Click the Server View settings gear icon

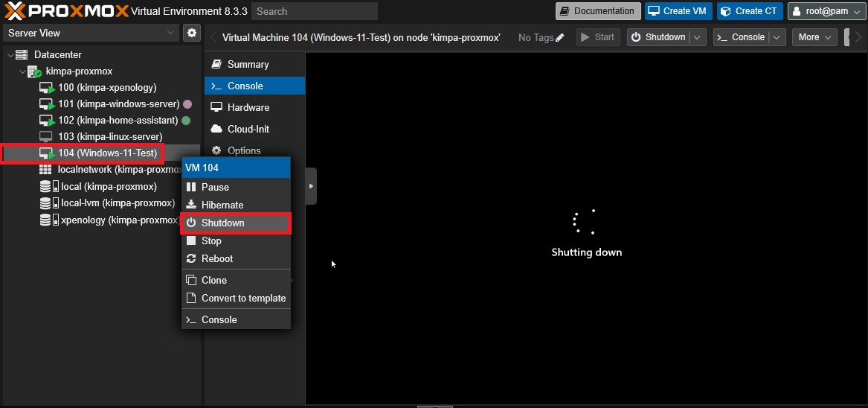point(192,33)
